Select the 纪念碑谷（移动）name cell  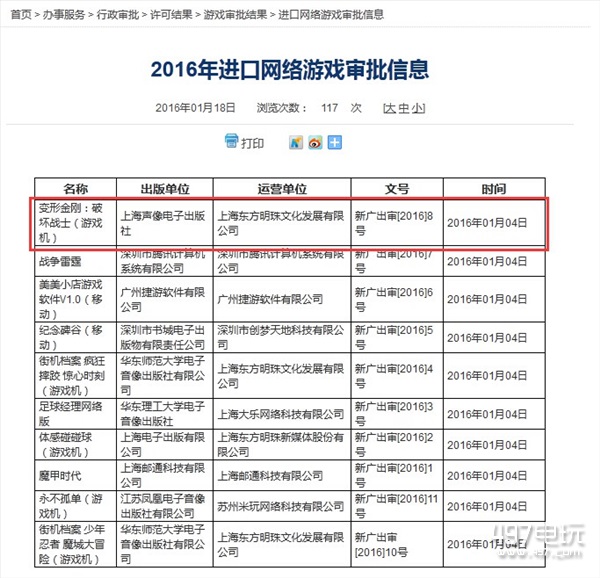(x=75, y=337)
